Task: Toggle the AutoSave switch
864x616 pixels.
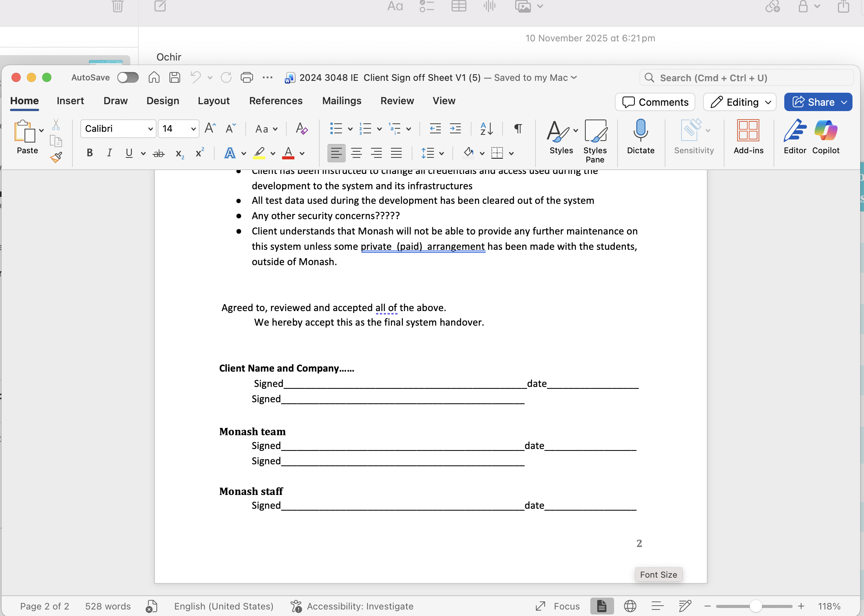Action: click(x=128, y=78)
